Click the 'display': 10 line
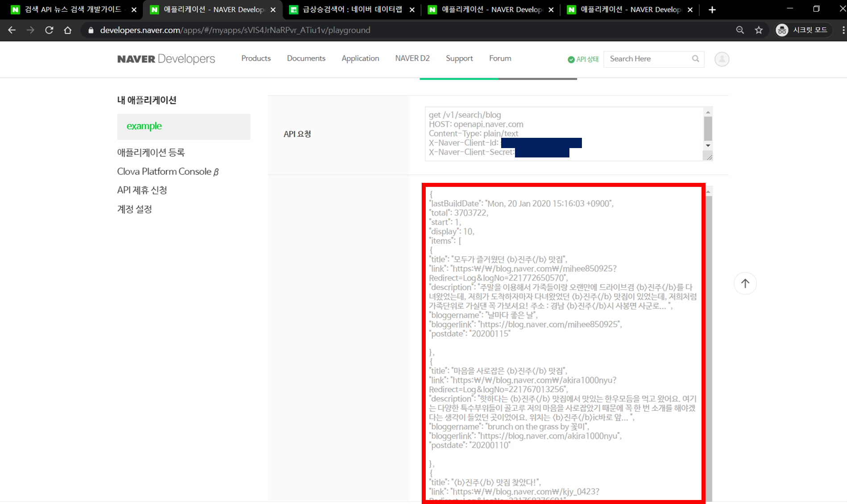 [451, 231]
